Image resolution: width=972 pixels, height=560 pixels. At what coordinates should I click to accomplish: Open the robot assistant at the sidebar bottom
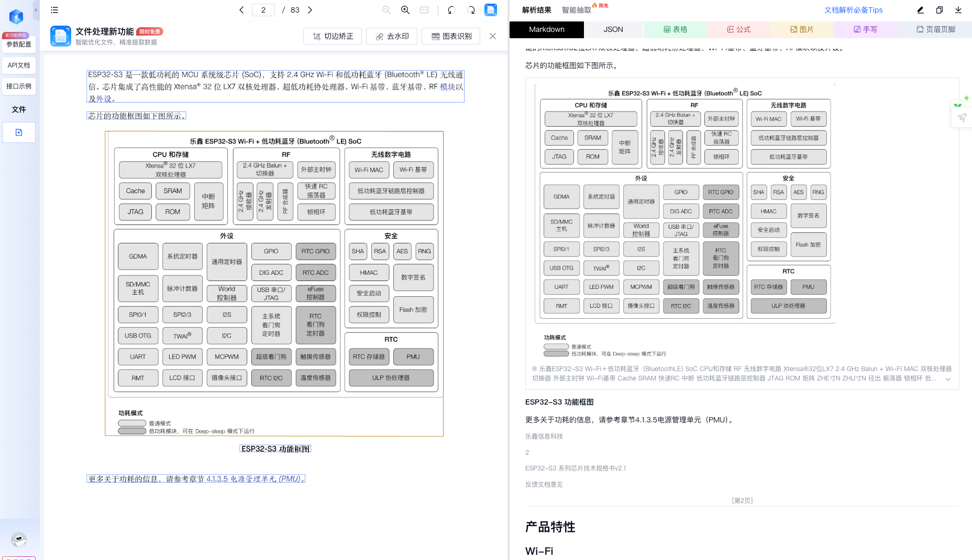coord(19,539)
